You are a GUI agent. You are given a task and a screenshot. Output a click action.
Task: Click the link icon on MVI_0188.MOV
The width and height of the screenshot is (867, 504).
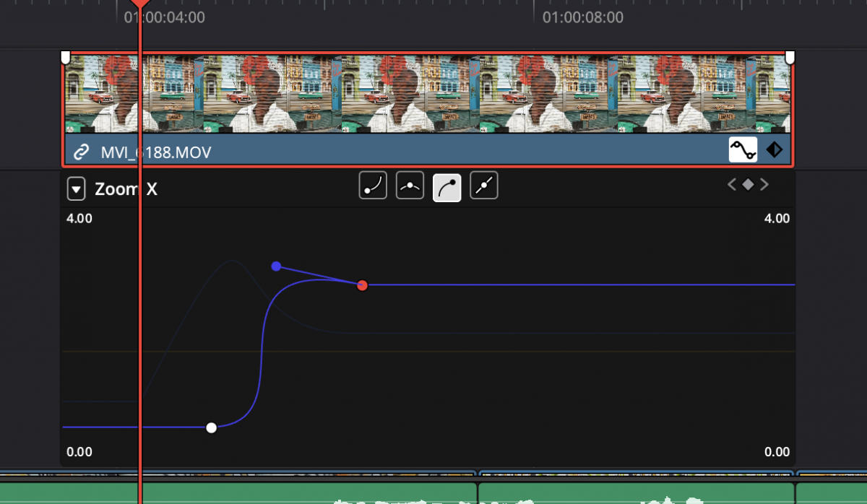82,152
